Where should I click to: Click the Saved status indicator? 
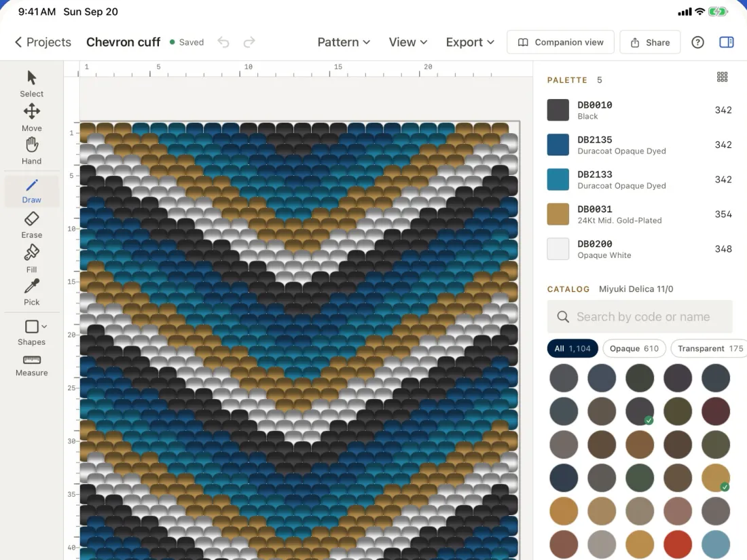[x=187, y=42]
